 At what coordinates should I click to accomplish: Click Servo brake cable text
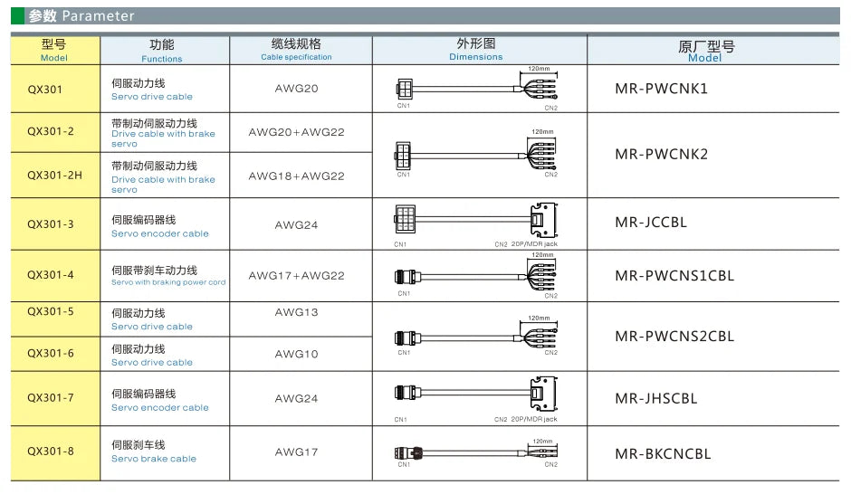(x=154, y=459)
